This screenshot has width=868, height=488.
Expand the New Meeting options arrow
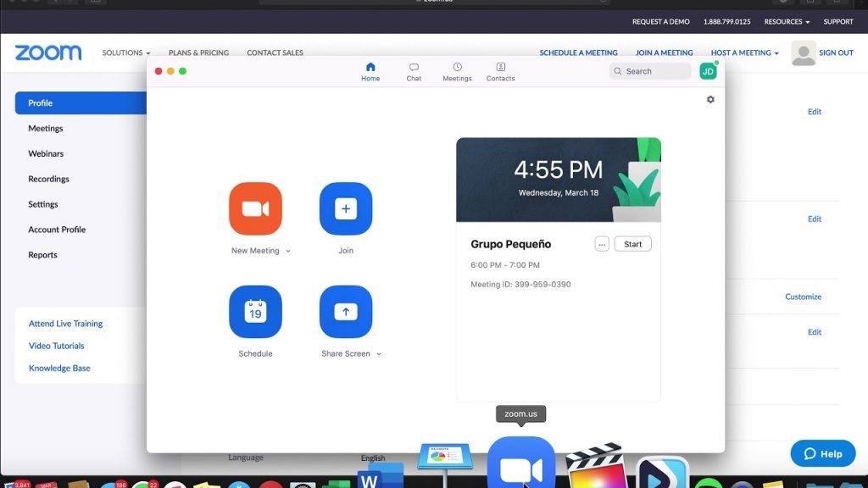point(288,252)
